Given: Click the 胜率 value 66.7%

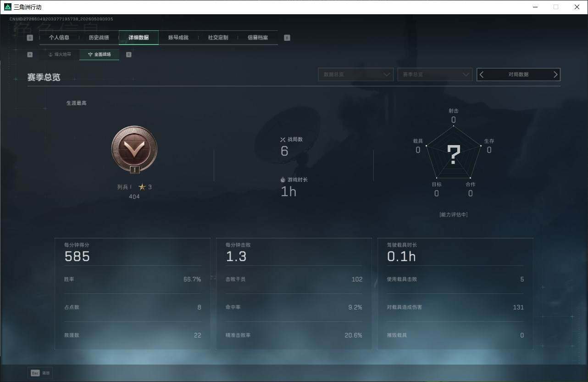Looking at the screenshot, I should [x=192, y=279].
